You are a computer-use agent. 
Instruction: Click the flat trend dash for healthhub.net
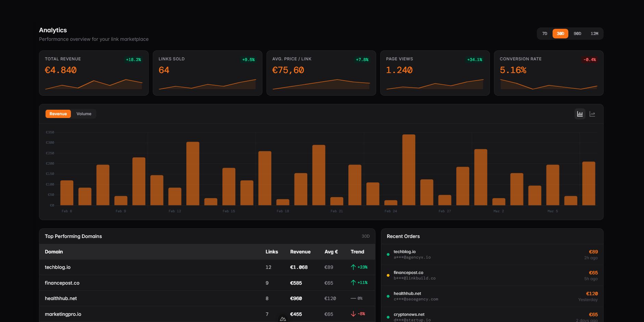[x=353, y=298]
